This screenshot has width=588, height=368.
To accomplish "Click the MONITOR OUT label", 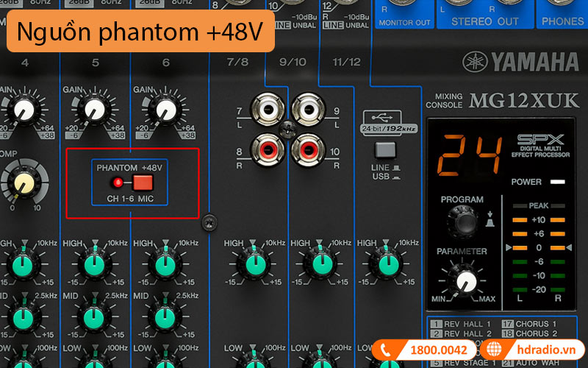I will 404,23.
